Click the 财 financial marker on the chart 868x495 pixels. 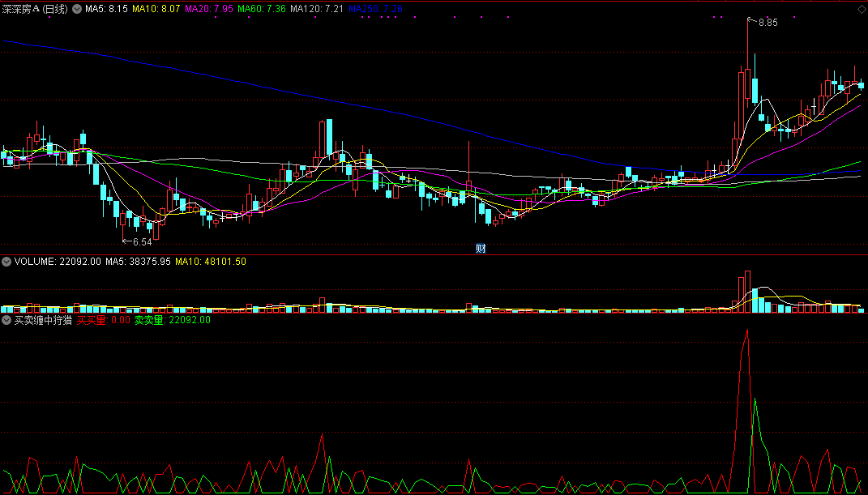(x=481, y=249)
